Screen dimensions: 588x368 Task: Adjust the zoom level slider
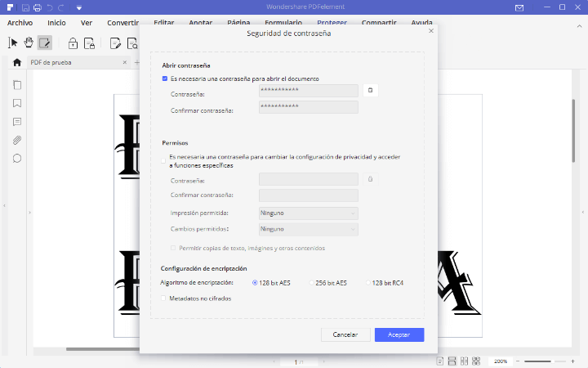[545, 361]
